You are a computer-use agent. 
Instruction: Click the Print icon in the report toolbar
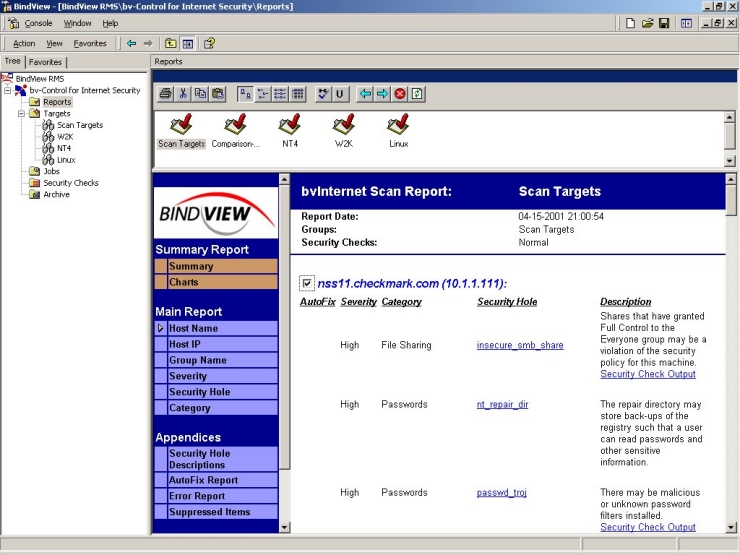tap(165, 94)
